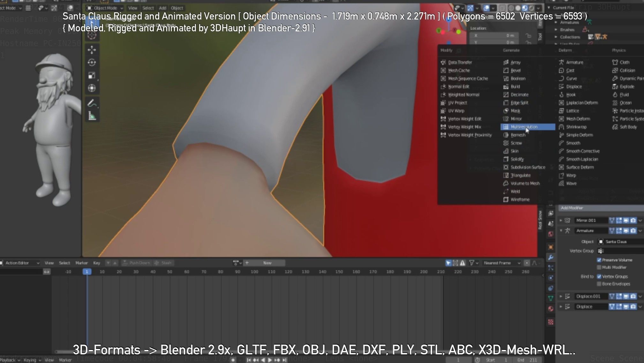Open the Particles properties tab

click(x=551, y=268)
